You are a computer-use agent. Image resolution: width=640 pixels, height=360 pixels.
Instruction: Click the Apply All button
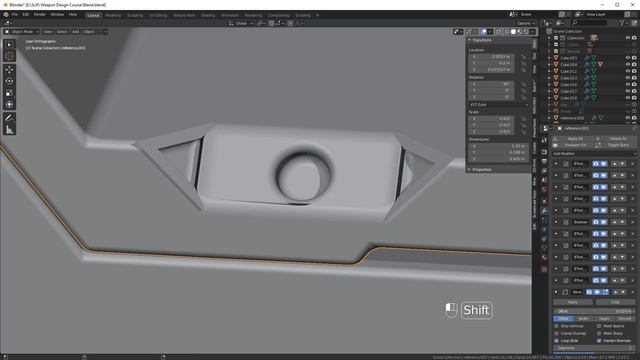(575, 139)
